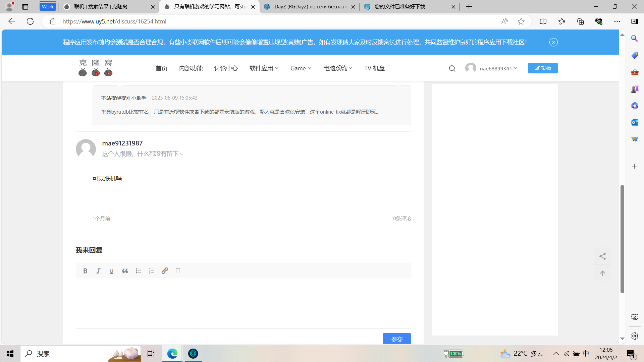
Task: Open a new browser tab
Action: click(x=469, y=7)
